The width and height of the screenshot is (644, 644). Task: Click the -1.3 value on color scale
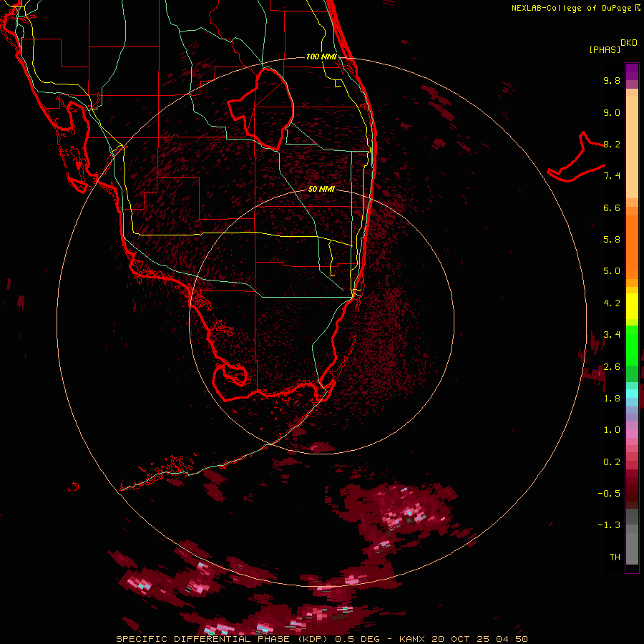coord(609,525)
